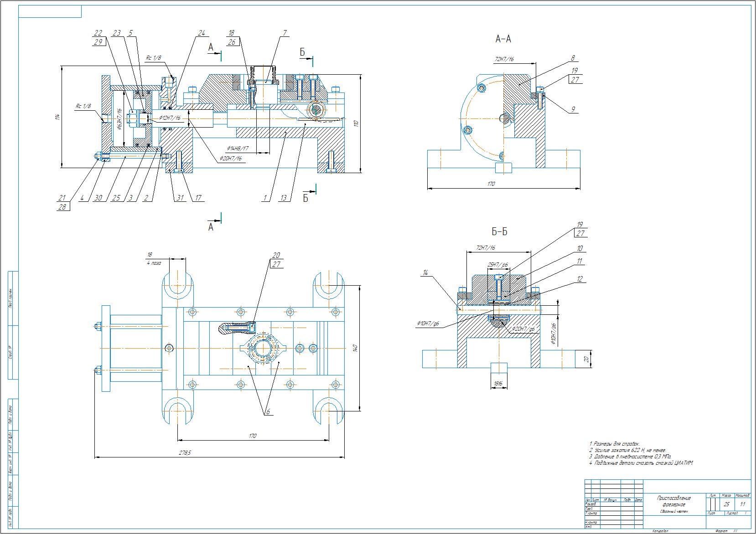Click part callout number 8 in section А–А
756x534 pixels.
pyautogui.click(x=573, y=58)
